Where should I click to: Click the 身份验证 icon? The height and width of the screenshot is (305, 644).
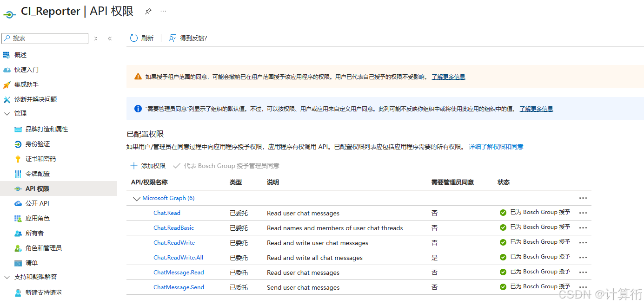(x=18, y=144)
